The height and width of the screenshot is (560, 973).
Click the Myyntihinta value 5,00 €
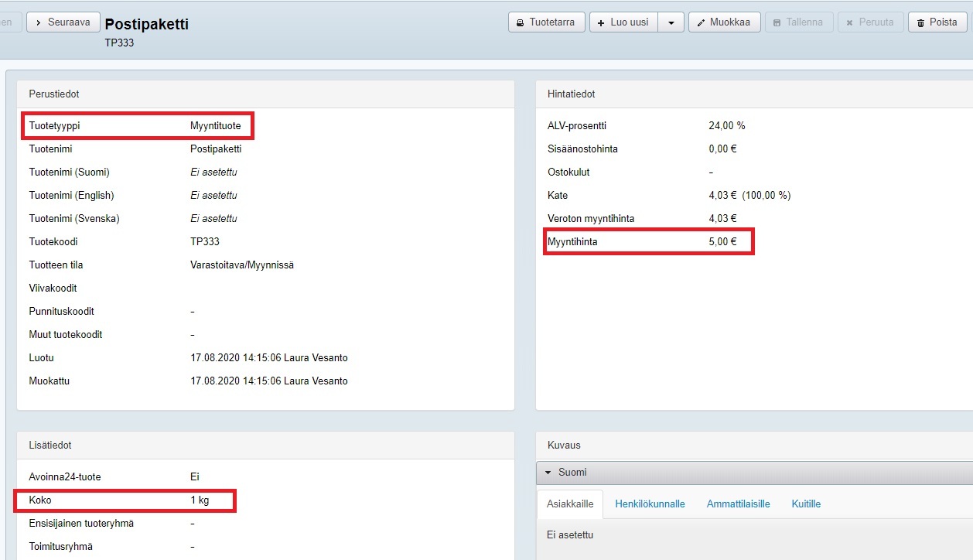point(722,241)
